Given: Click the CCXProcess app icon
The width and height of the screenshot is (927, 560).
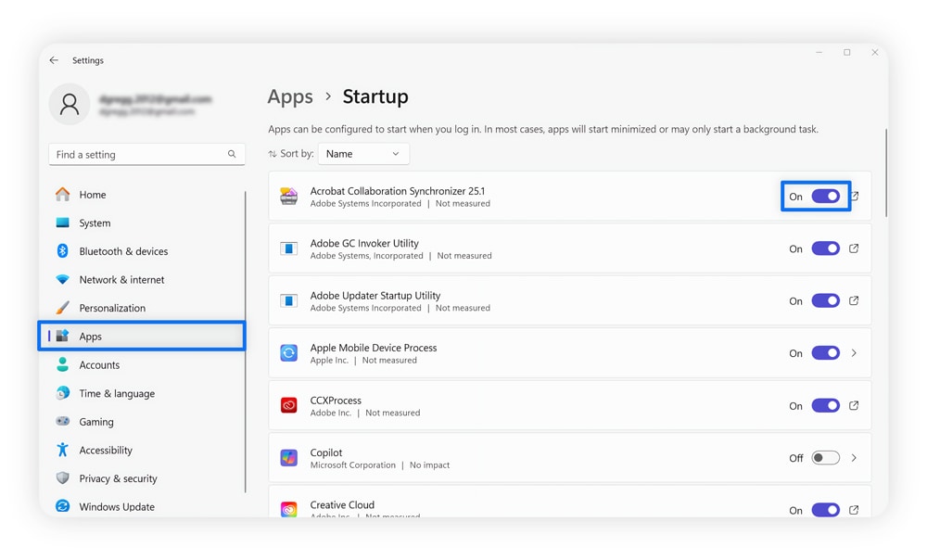Looking at the screenshot, I should [288, 405].
